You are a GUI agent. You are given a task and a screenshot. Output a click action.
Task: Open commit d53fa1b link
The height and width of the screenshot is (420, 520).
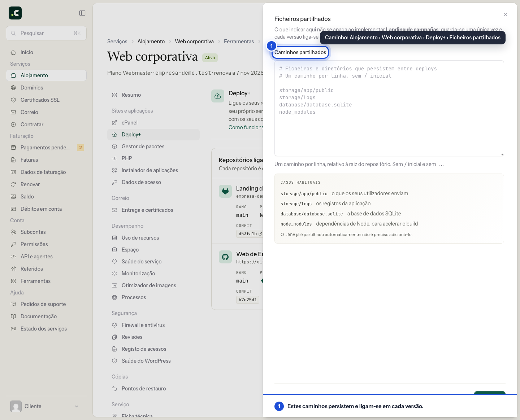(x=250, y=234)
